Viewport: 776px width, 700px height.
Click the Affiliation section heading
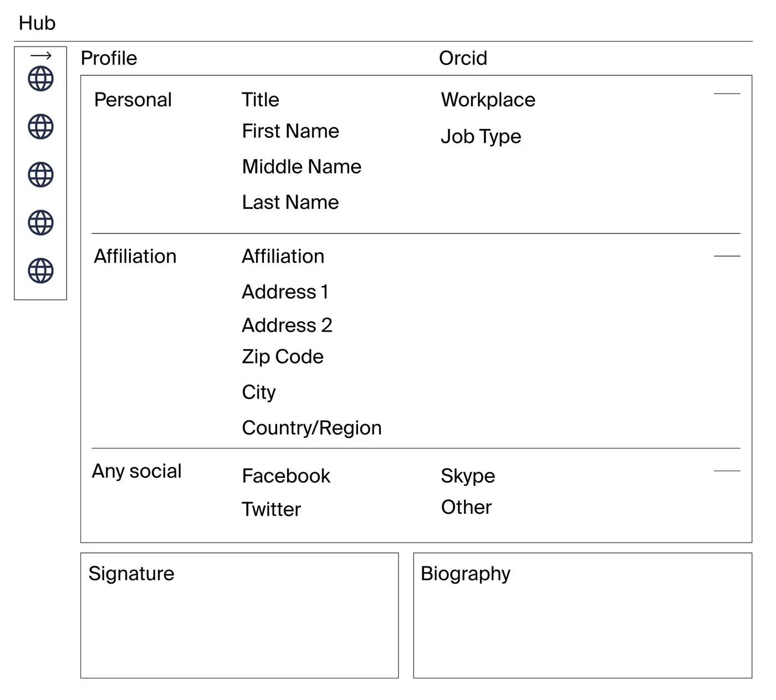pyautogui.click(x=135, y=257)
